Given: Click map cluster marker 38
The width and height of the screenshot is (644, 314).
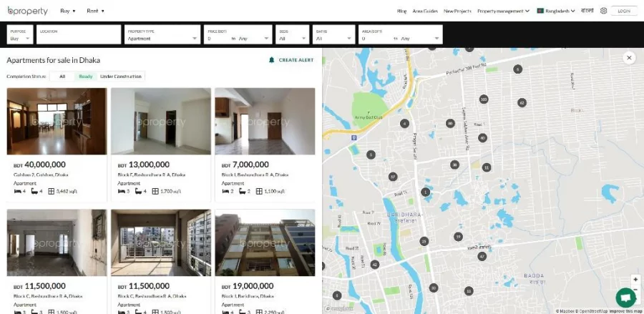Looking at the screenshot, I should [454, 165].
